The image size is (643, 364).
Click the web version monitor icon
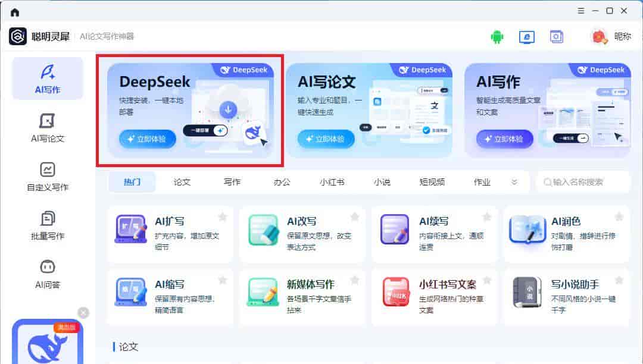click(x=526, y=37)
